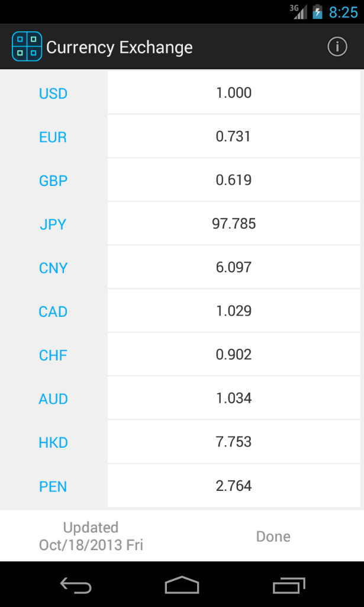Click the Currency Exchange logo icon
The image size is (364, 607).
[27, 46]
